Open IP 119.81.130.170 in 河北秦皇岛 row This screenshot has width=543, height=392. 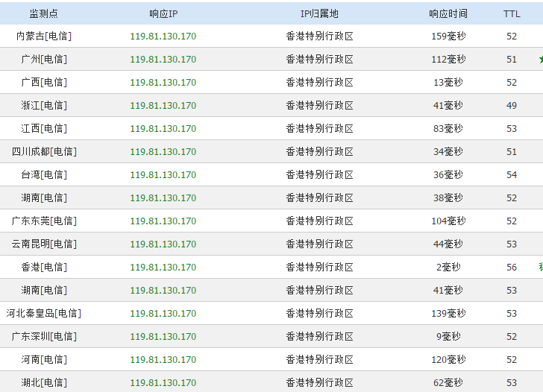click(163, 314)
